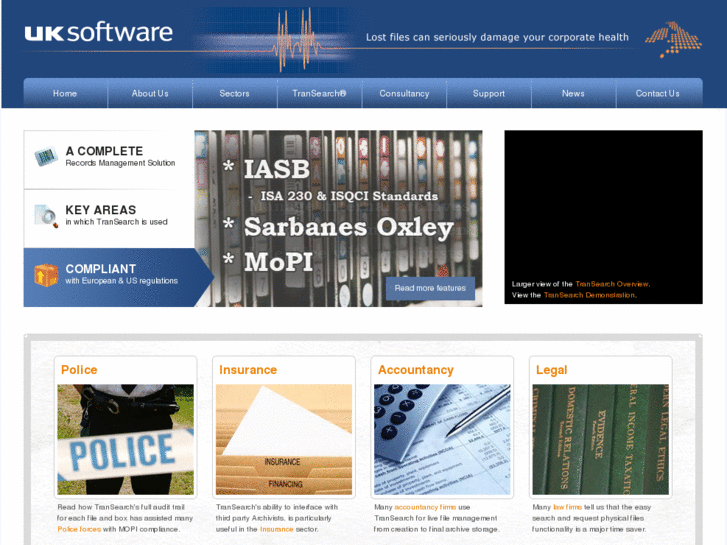Open the Police tape photo
Screen dimensions: 727x545
(126, 439)
